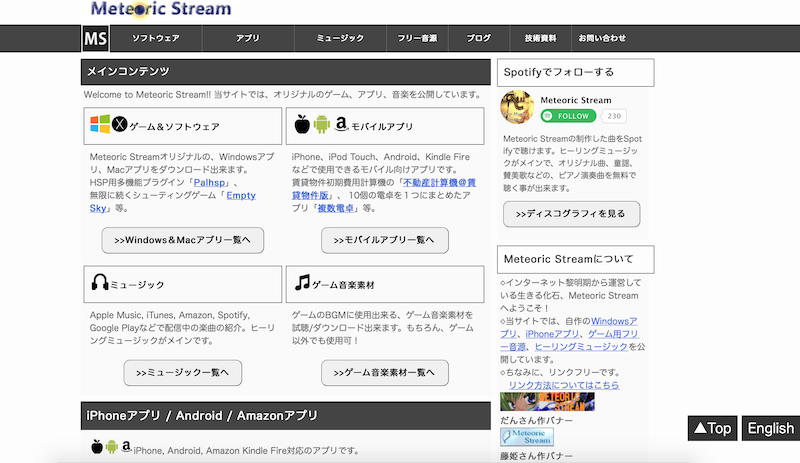Click the Meteoric Streamについて heading
Screen dimensions: 800x463
[576, 259]
